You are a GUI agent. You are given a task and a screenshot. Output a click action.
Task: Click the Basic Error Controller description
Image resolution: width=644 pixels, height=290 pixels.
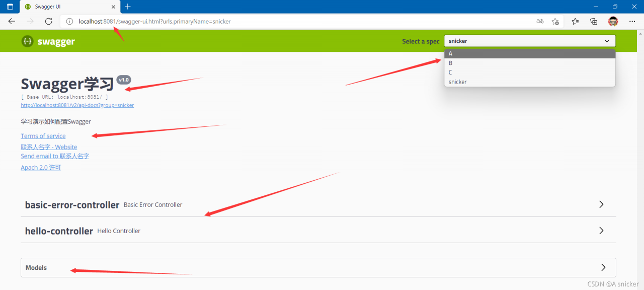153,205
